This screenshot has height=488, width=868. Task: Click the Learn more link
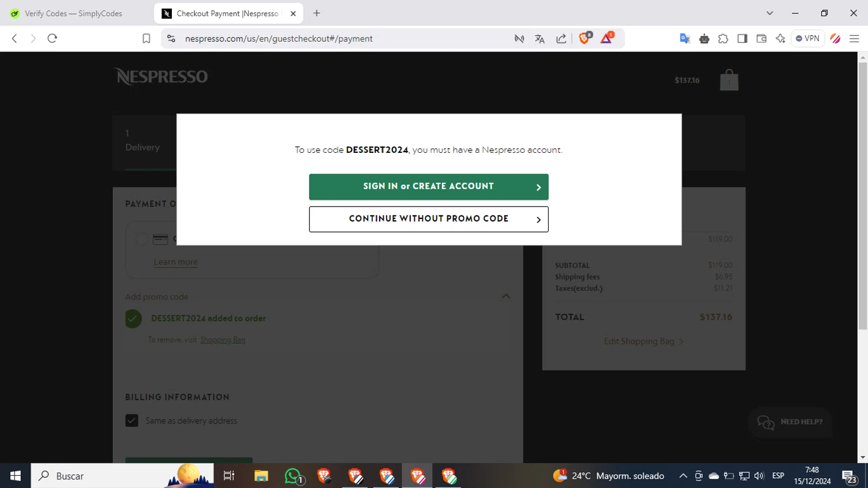tap(176, 262)
